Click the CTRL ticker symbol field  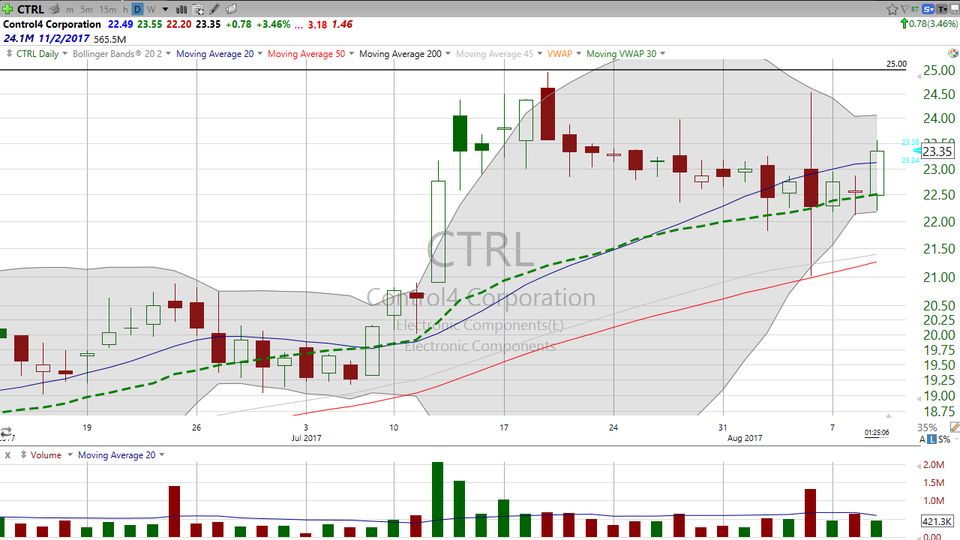[30, 9]
